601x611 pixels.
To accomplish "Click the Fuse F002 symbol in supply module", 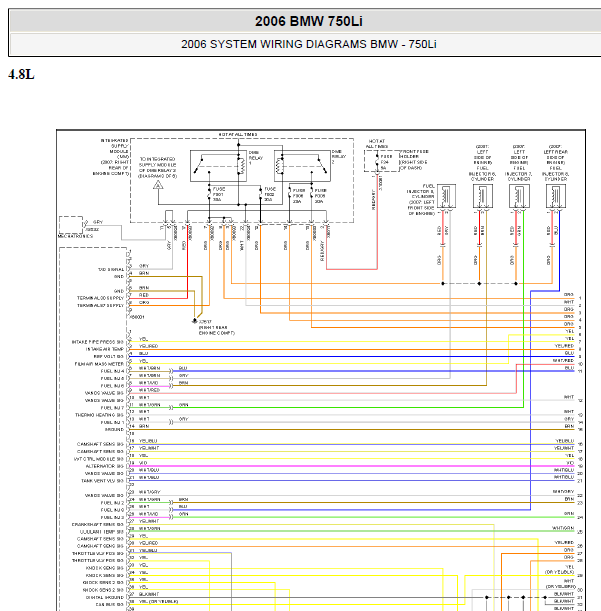I will click(261, 194).
